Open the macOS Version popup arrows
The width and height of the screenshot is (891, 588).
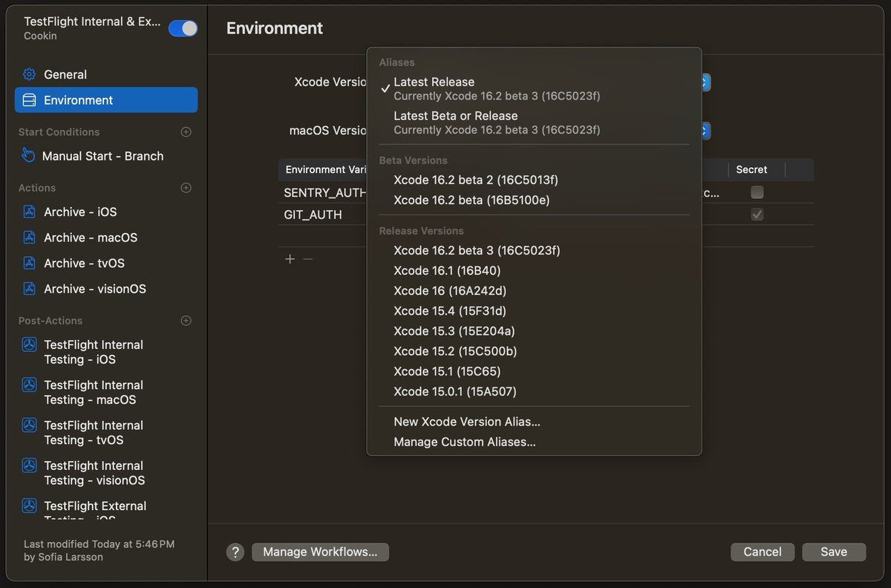point(705,131)
